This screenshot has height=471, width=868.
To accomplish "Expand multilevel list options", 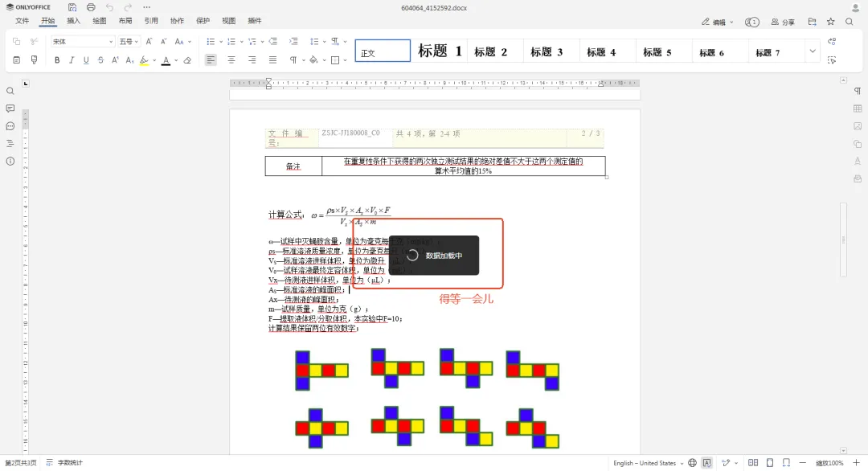I will click(x=262, y=42).
